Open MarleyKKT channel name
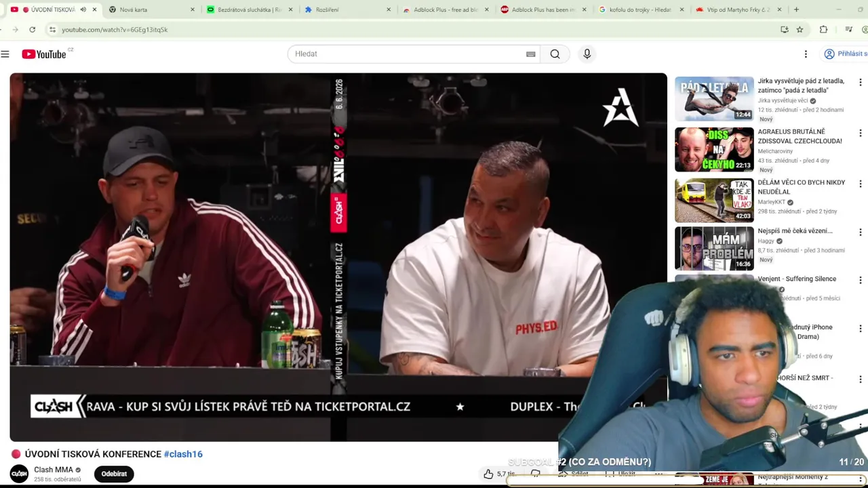868x488 pixels. (772, 202)
